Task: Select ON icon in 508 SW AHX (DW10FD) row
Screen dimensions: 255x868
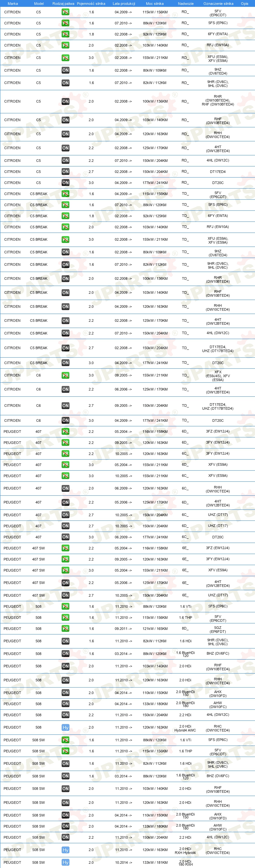Action: (x=66, y=816)
